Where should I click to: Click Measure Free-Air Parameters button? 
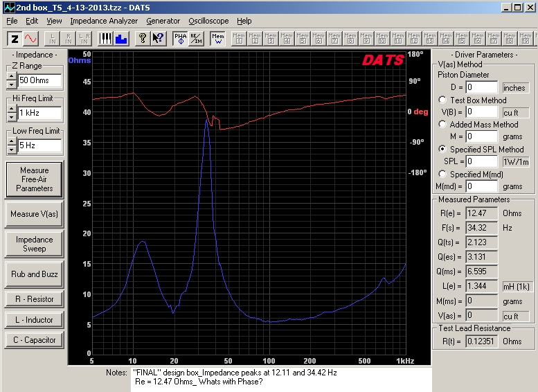click(x=35, y=179)
